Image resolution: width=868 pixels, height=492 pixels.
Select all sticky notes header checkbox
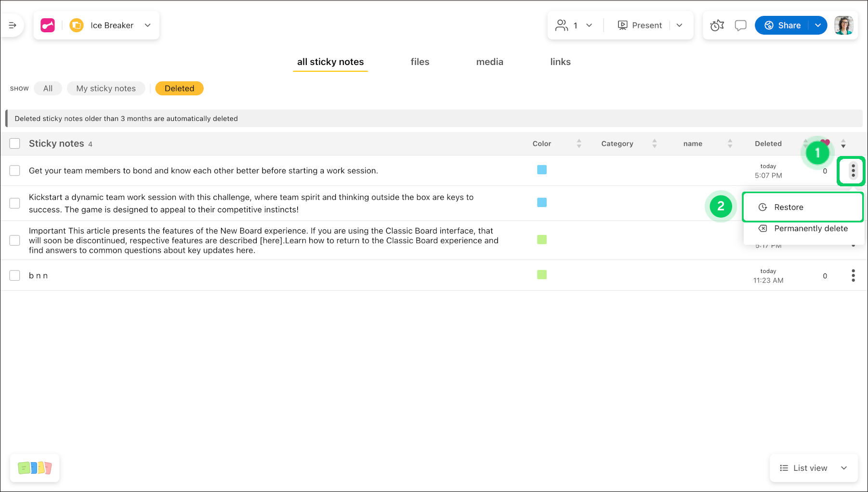click(x=15, y=143)
